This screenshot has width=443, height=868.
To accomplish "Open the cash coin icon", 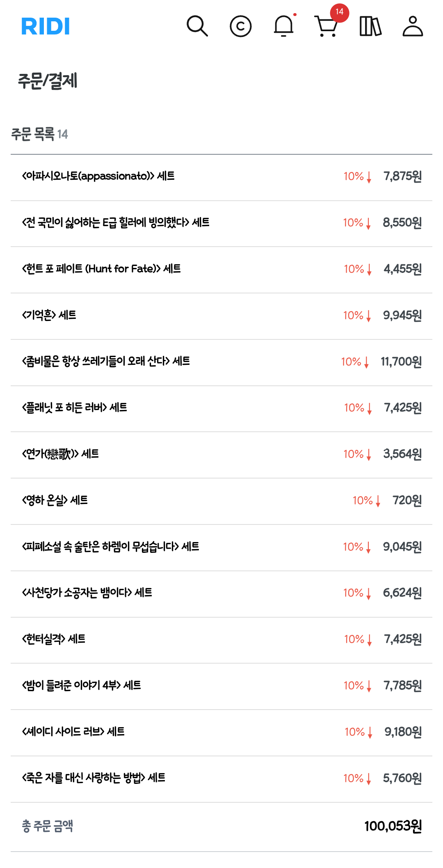I will [x=240, y=26].
